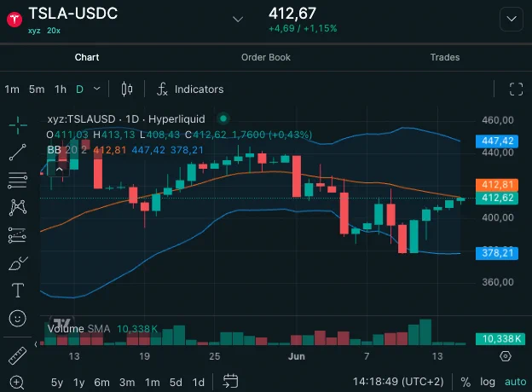The image size is (532, 392).
Task: Select the trend line drawing tool
Action: click(18, 153)
